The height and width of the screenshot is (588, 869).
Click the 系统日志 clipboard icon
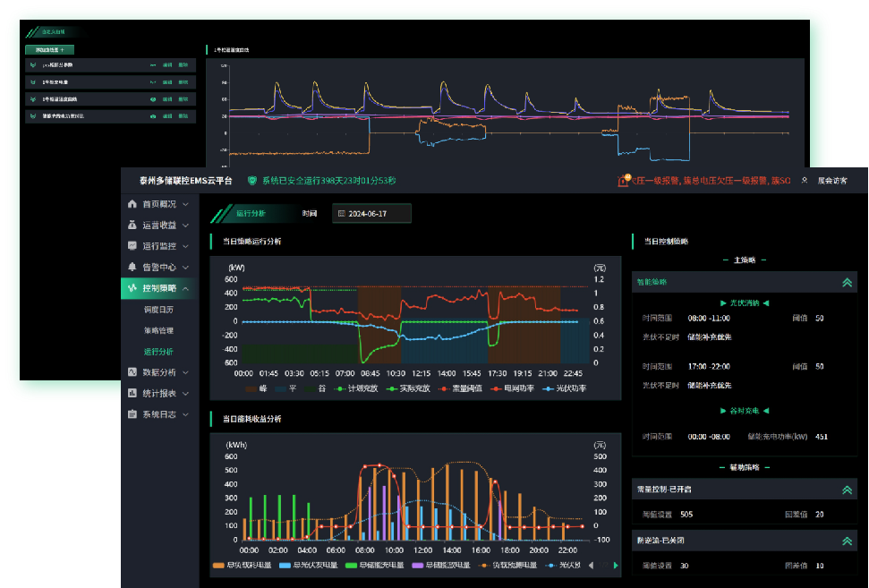point(132,414)
